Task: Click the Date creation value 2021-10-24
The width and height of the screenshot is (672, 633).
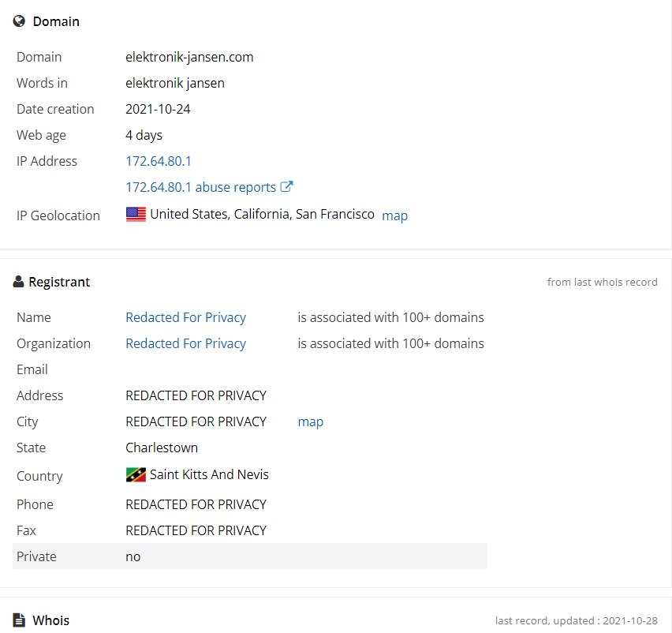Action: 158,109
